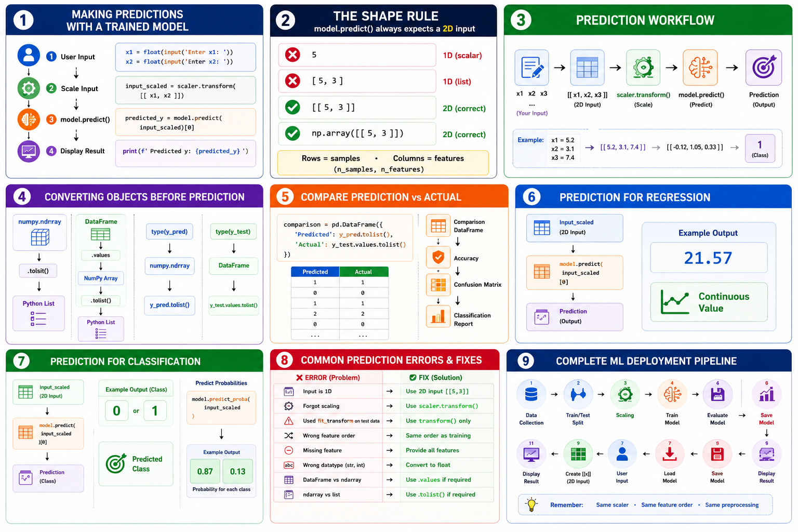
Task: Click the purple monitor icon beside Display Result step 4
Action: click(29, 151)
